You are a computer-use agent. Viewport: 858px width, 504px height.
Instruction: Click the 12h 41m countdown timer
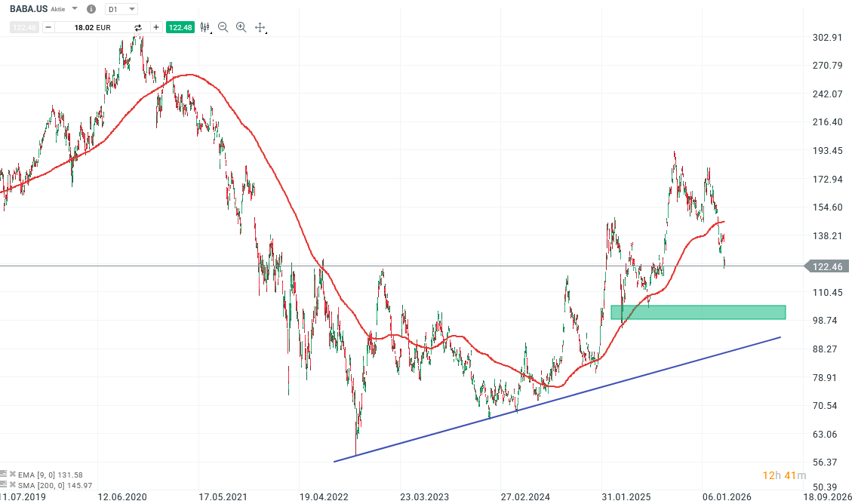tap(781, 475)
